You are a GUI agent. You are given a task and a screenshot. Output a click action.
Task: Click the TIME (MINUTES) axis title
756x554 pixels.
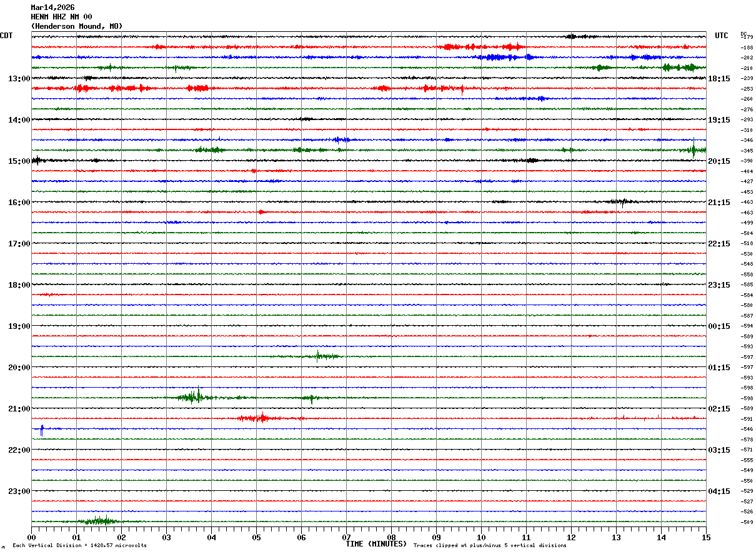tap(376, 544)
